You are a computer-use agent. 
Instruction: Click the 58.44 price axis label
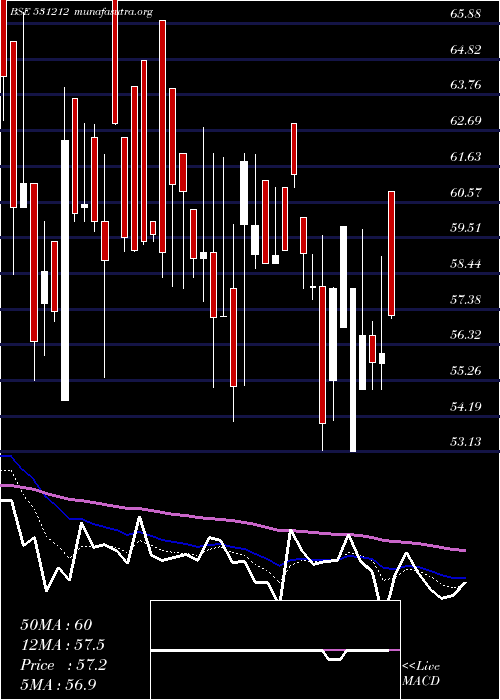point(465,263)
